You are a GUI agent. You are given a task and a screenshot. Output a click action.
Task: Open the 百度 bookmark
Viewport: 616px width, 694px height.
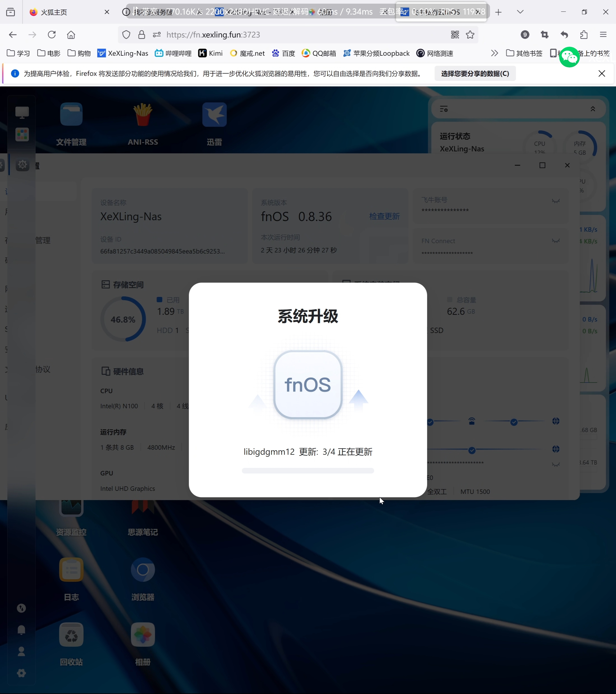[283, 53]
